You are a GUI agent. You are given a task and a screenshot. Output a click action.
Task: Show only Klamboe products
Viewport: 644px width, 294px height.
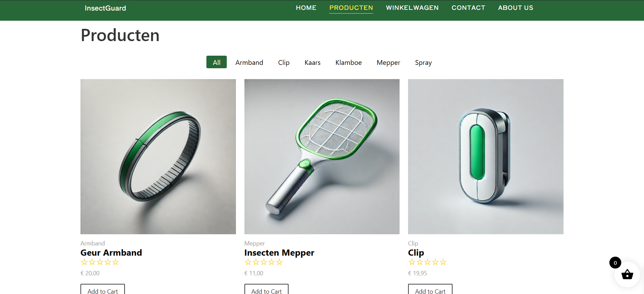[x=348, y=62]
